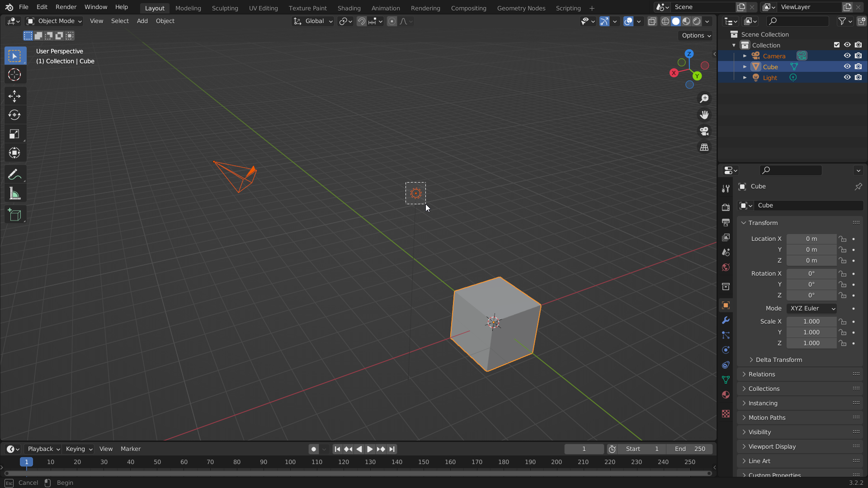Viewport: 868px width, 488px height.
Task: Select the Move tool in the toolbar
Action: coord(14,96)
